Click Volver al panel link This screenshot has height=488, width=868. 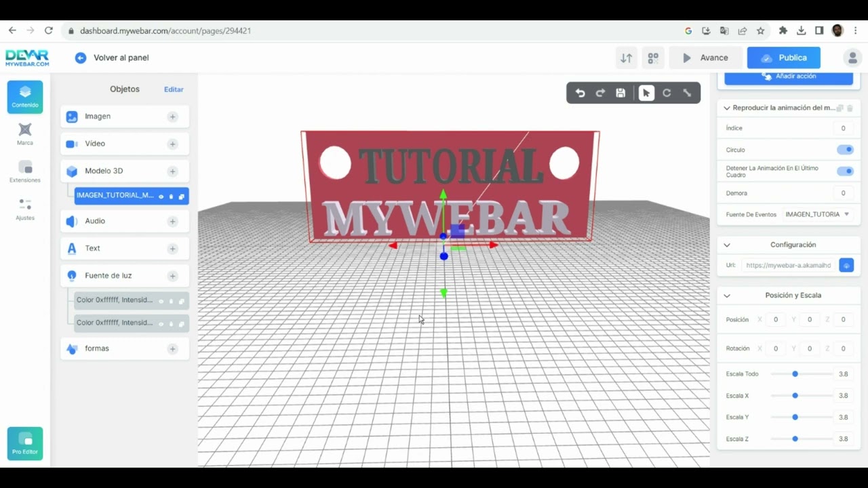point(121,58)
